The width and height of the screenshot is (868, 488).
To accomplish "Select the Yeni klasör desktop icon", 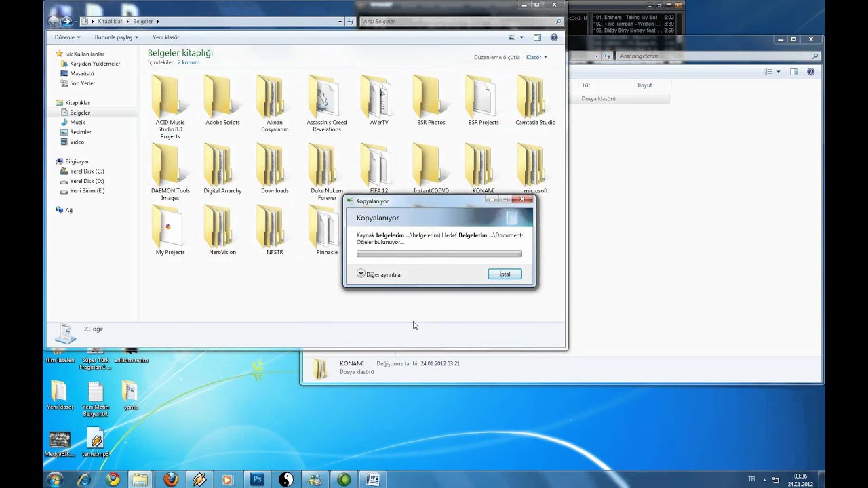I will click(60, 395).
